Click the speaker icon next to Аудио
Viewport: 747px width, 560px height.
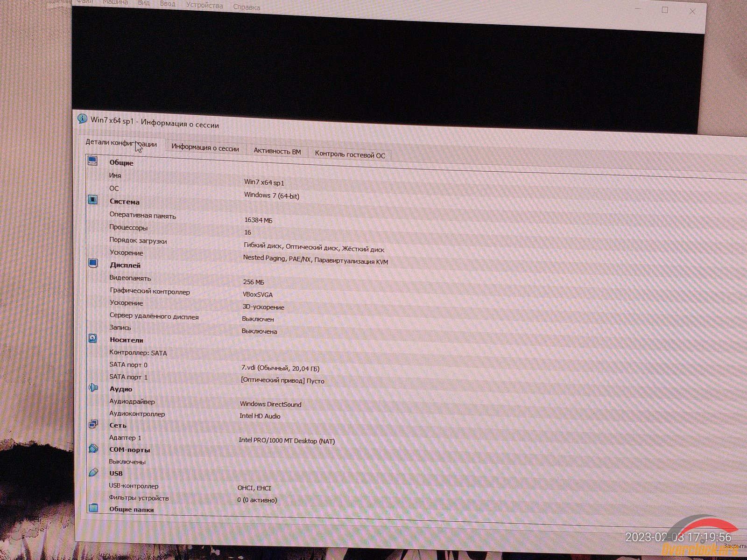click(93, 387)
